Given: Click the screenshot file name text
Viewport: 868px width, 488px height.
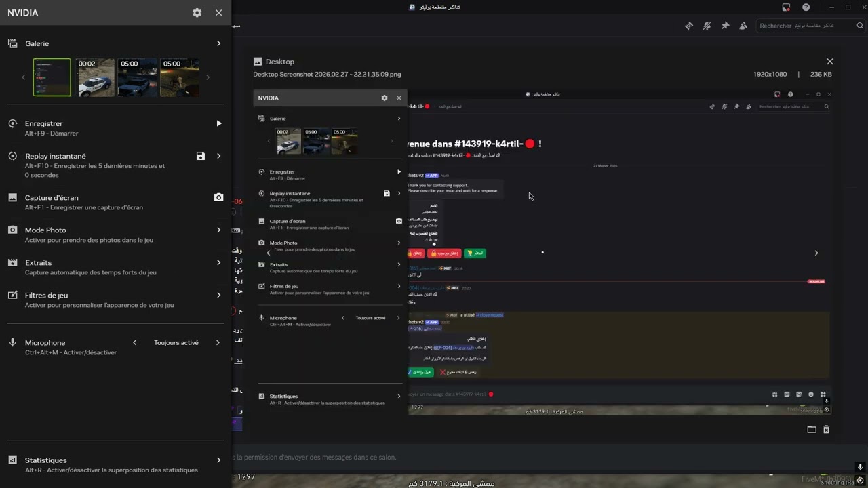Looking at the screenshot, I should point(327,74).
